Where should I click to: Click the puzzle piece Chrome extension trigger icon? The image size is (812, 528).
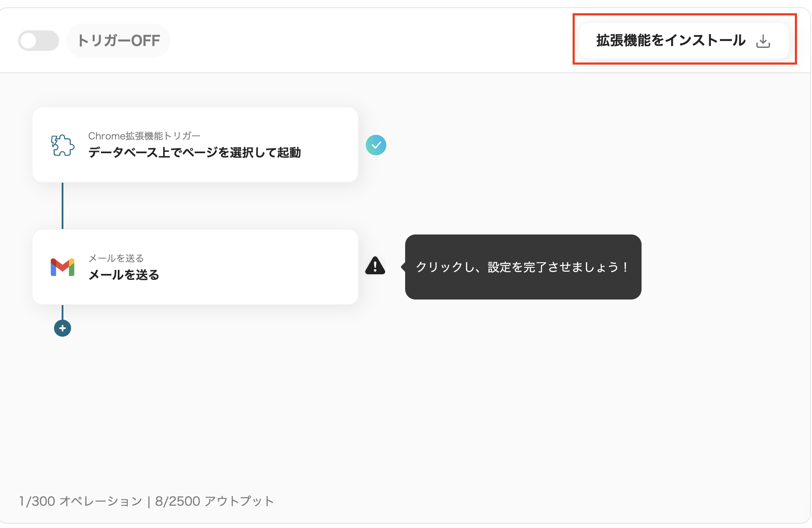point(62,145)
